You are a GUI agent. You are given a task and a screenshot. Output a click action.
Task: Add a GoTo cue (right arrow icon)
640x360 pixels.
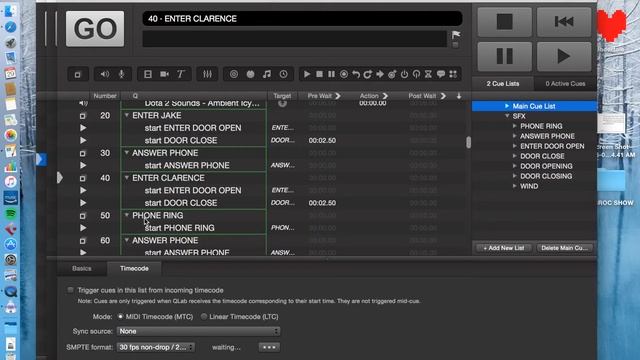point(380,74)
